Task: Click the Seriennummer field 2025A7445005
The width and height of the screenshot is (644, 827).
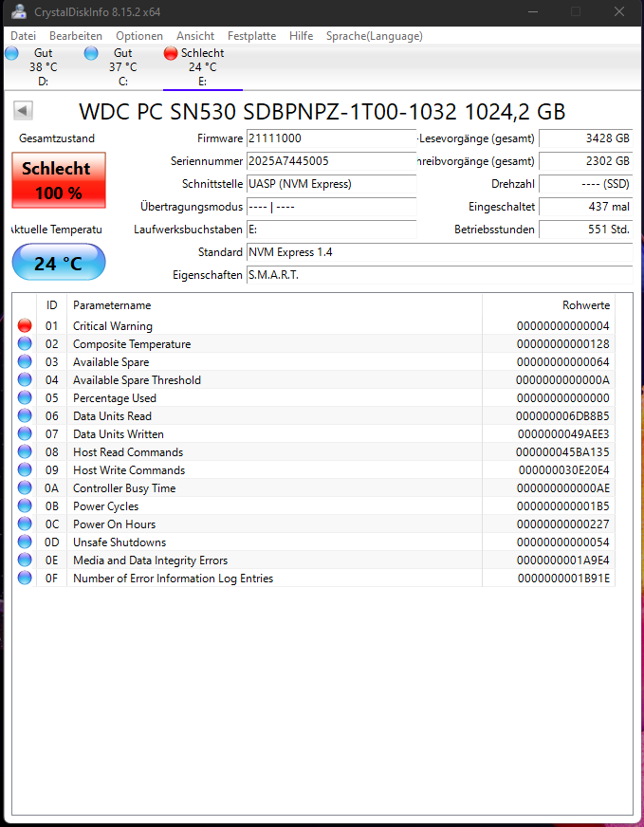Action: click(x=332, y=161)
